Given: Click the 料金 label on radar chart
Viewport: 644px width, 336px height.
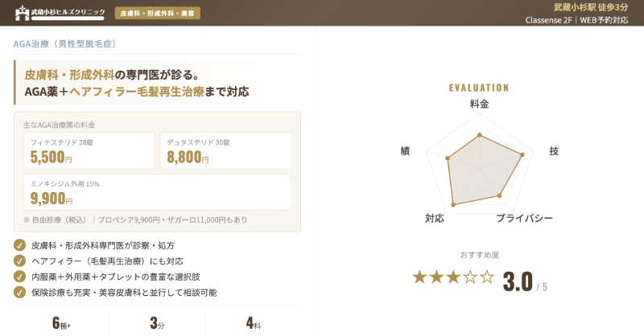Looking at the screenshot, I should [x=479, y=104].
